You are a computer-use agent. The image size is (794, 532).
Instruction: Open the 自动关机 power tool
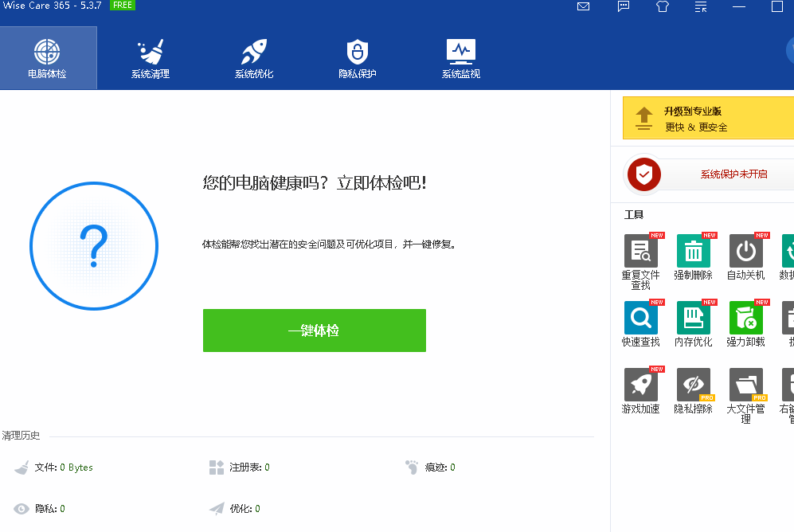pyautogui.click(x=746, y=257)
